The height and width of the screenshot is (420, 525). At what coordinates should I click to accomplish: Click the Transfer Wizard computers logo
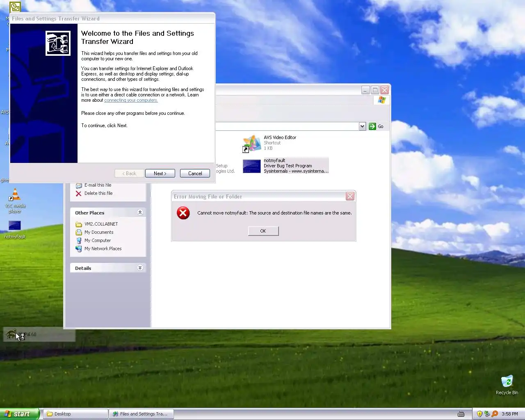[58, 43]
